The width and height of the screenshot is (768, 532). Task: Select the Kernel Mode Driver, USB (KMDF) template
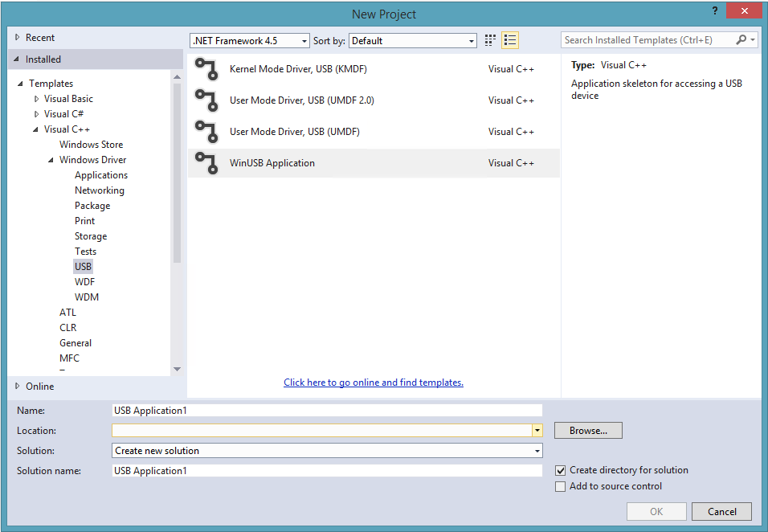pos(298,69)
